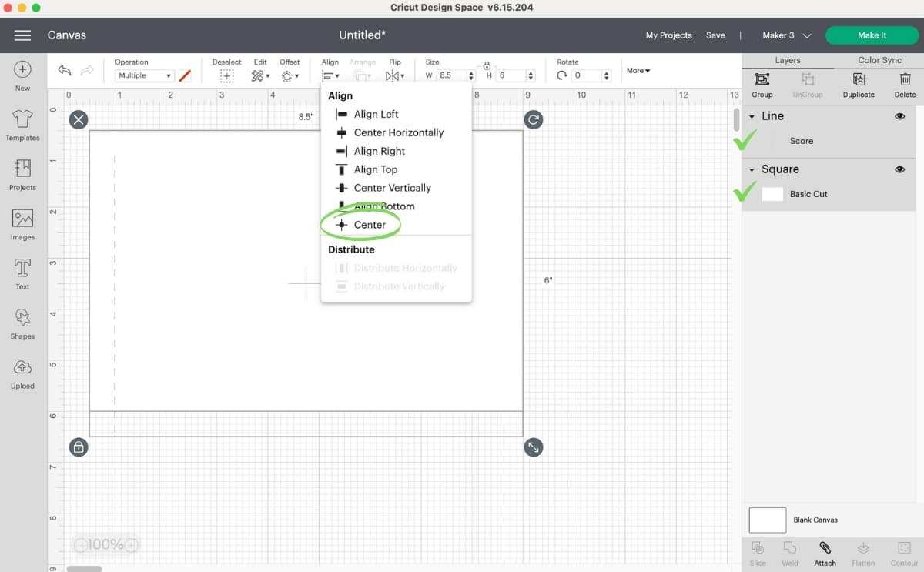Open the hamburger main menu
The width and height of the screenshot is (924, 572).
pyautogui.click(x=22, y=35)
